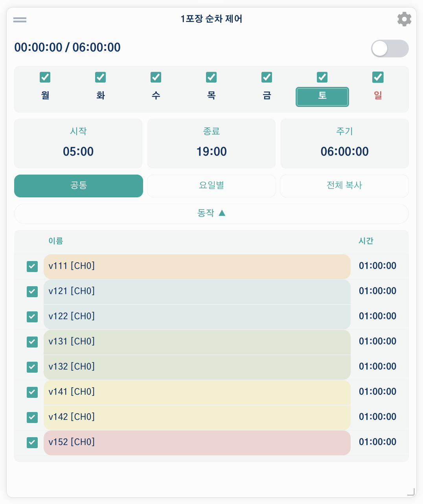This screenshot has width=423, height=504.
Task: Uncheck the 목 (Thursday) checkbox
Action: pos(211,77)
